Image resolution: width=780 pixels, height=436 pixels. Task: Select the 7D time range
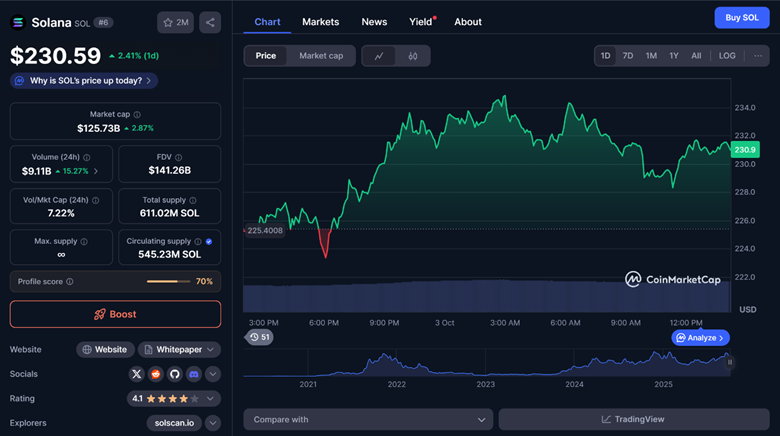tap(628, 56)
